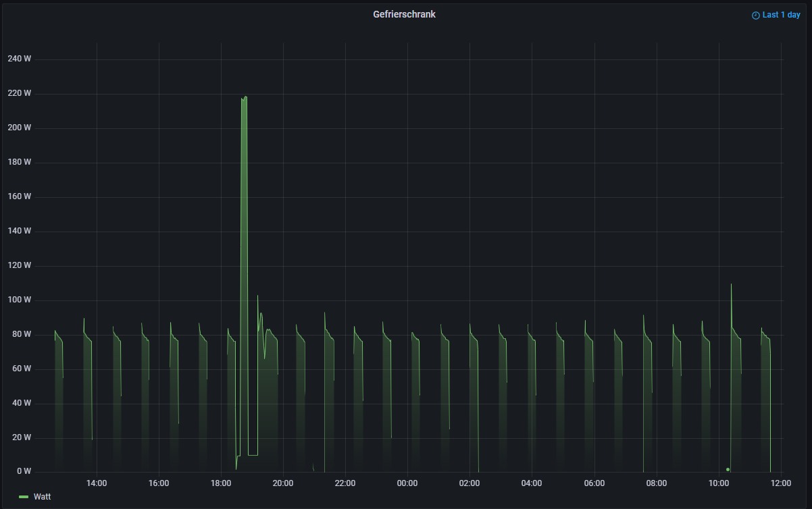Viewport: 812px width, 509px height.
Task: Open the Gefrierschrank panel title menu
Action: click(x=404, y=14)
